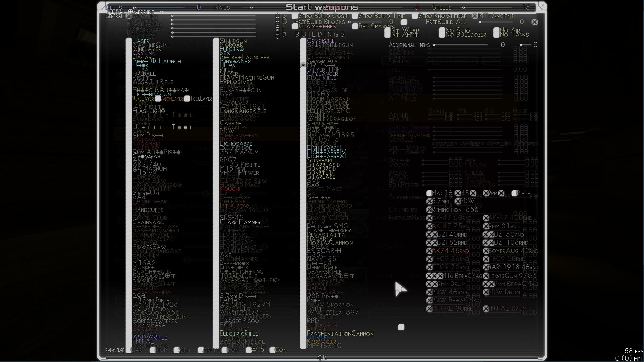Viewport: 644px width, 362px height.
Task: Confirm the dialog with the OK button
Action: pos(322,358)
